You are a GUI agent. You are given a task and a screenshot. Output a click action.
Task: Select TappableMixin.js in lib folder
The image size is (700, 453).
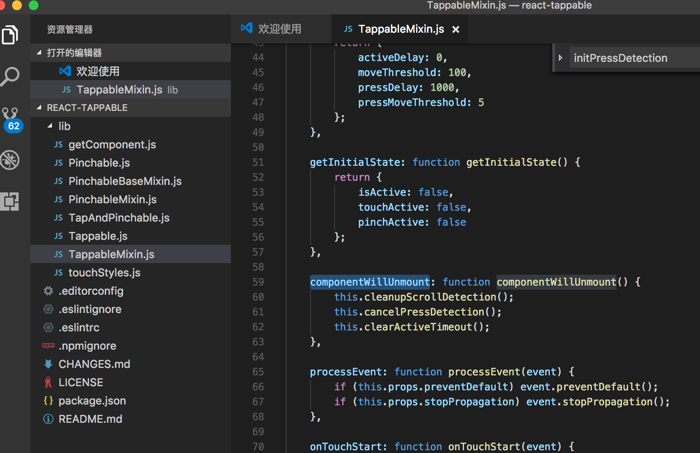click(x=130, y=254)
